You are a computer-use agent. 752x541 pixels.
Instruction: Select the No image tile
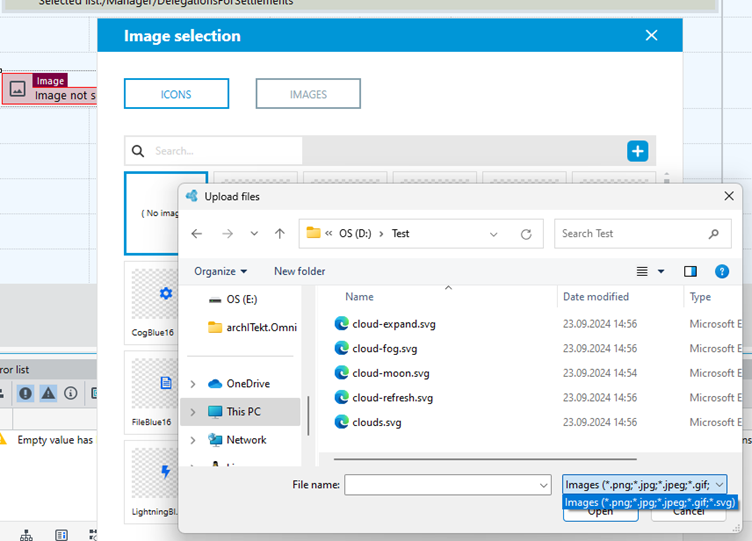(153, 213)
